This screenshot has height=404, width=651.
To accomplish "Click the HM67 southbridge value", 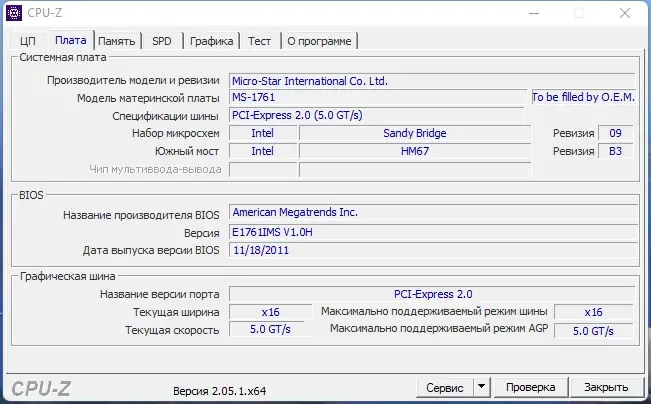I will 415,151.
